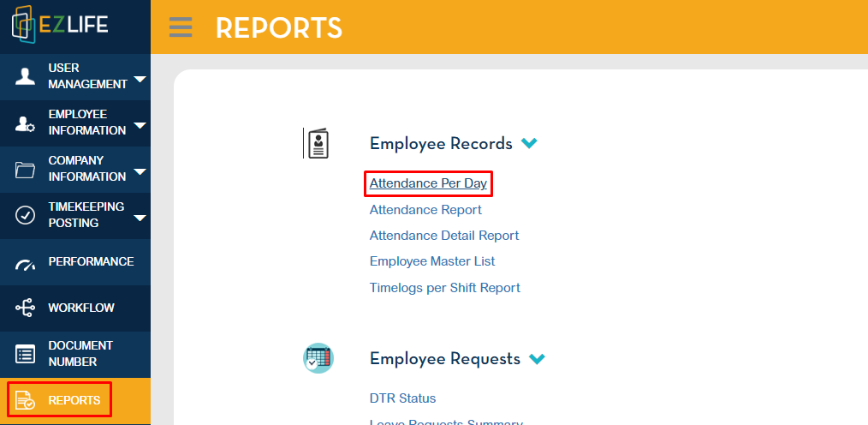Go to the Performance section
The image size is (868, 425).
(75, 262)
